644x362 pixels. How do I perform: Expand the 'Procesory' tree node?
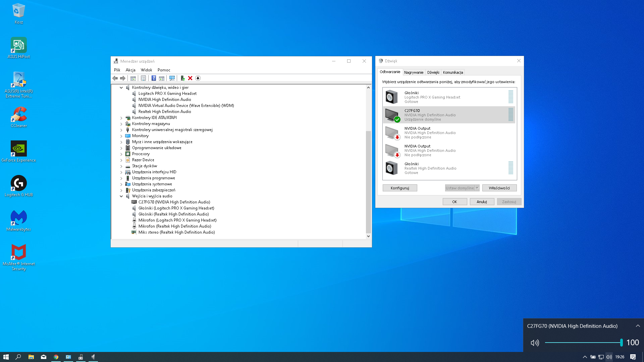(x=121, y=154)
